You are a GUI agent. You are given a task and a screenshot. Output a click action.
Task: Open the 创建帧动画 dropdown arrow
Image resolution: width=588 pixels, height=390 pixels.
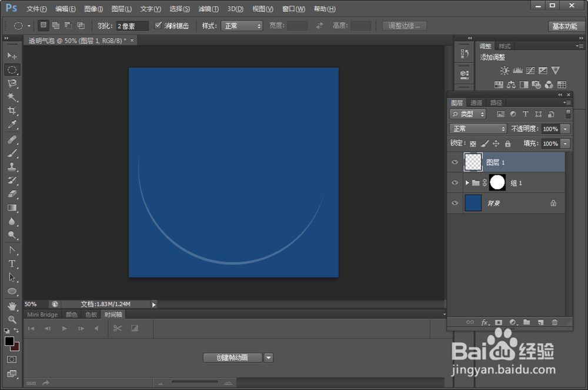click(269, 358)
